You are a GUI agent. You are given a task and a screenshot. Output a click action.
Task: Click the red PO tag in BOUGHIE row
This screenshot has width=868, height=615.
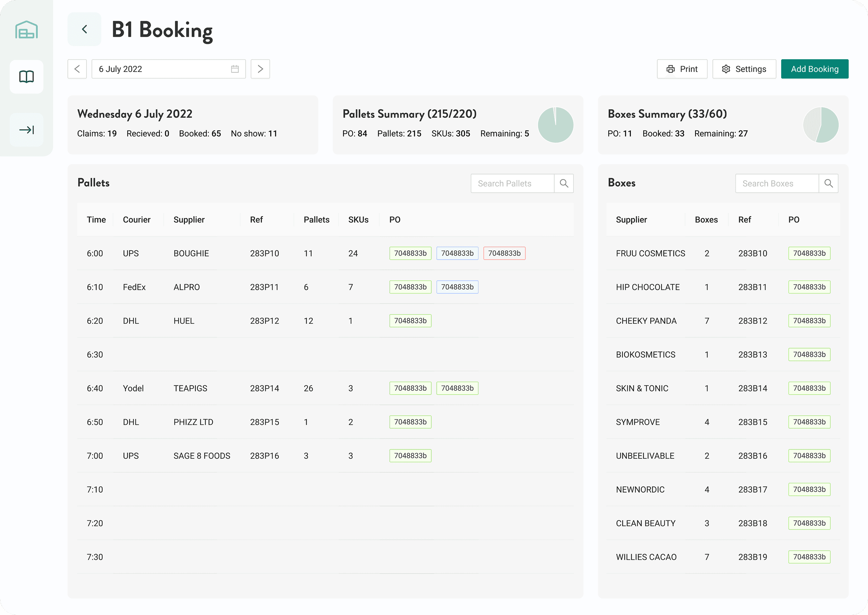point(504,253)
